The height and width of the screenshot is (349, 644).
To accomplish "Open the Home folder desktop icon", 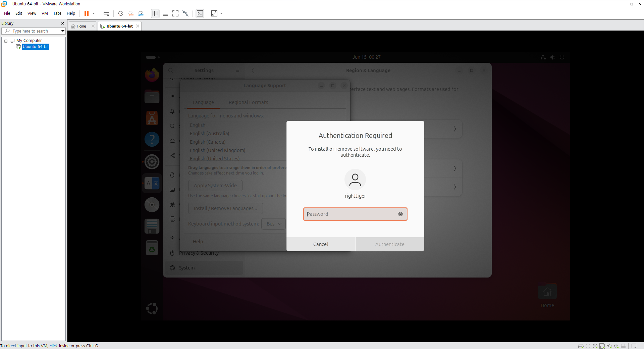I will pos(547,296).
